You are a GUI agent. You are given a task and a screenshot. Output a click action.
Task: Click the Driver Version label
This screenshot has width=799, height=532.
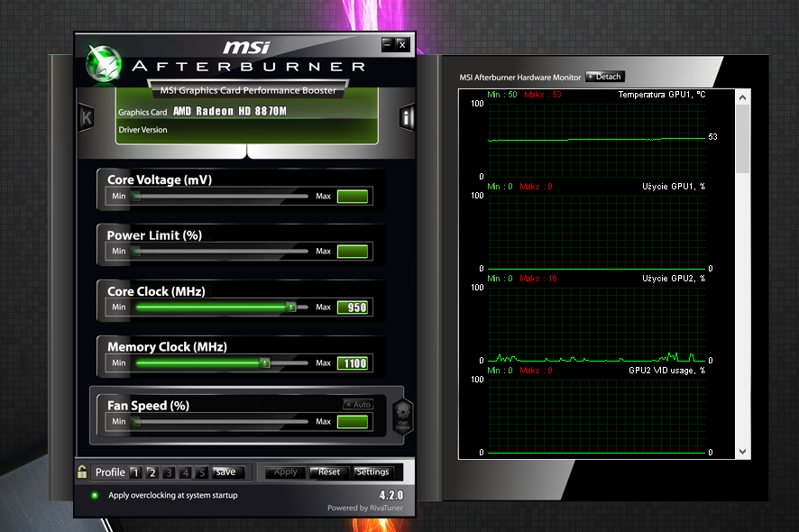click(x=142, y=130)
